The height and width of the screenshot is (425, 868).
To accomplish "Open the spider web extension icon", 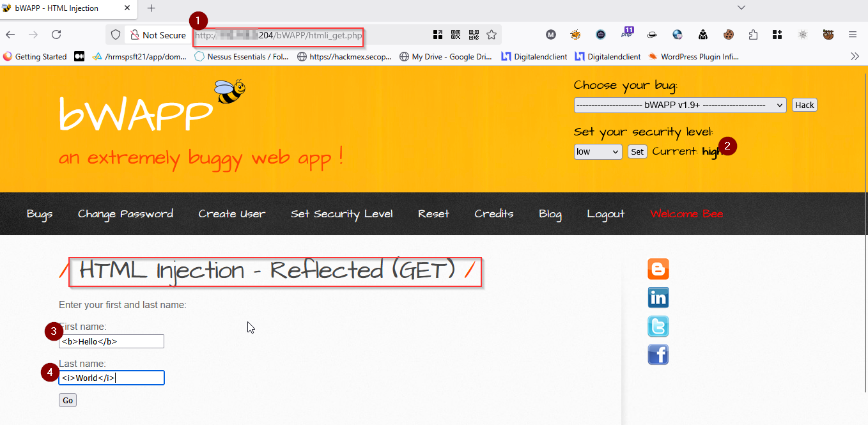I will (803, 35).
